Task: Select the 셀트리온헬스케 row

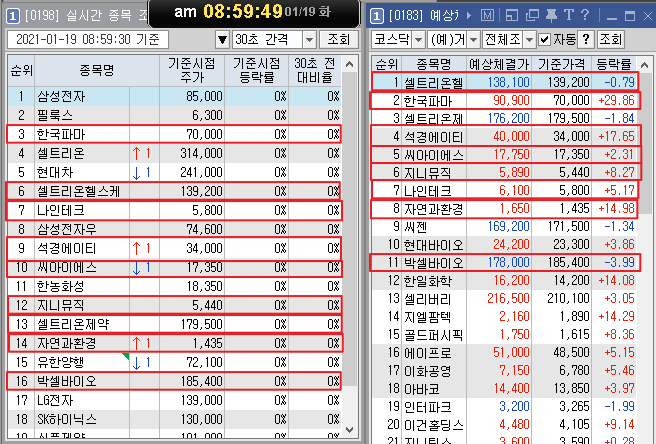Action: coord(174,192)
